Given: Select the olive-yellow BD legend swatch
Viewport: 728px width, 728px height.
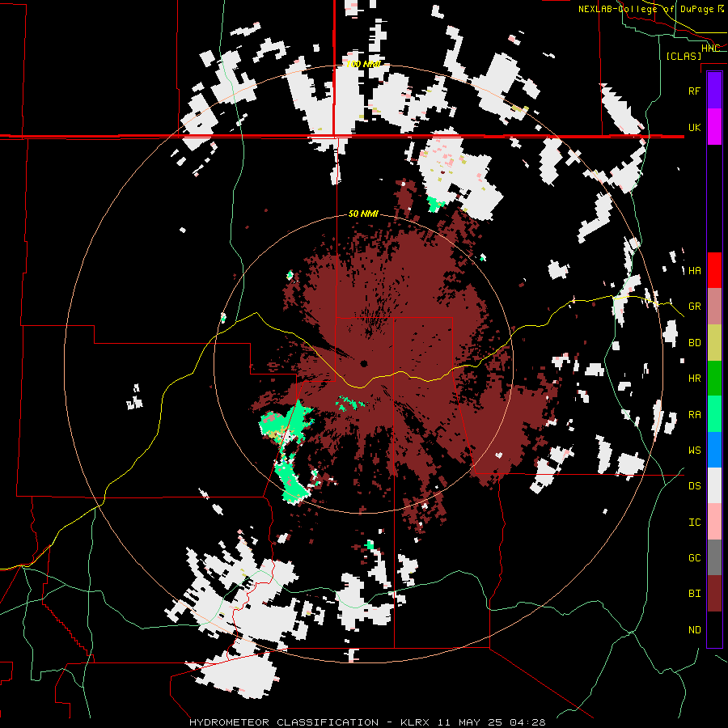Looking at the screenshot, I should (x=714, y=343).
